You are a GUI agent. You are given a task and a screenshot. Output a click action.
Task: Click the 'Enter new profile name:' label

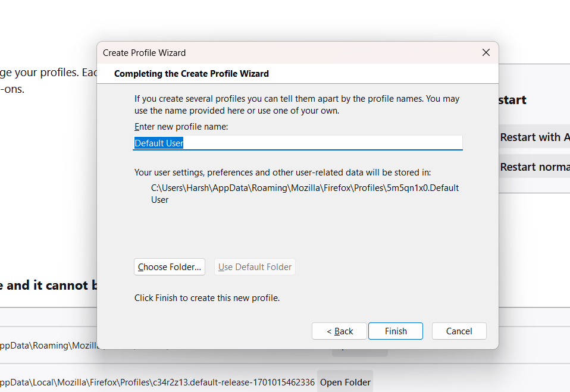(x=181, y=127)
